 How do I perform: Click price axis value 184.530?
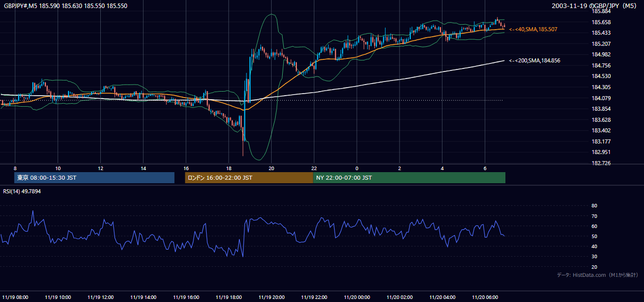click(601, 76)
